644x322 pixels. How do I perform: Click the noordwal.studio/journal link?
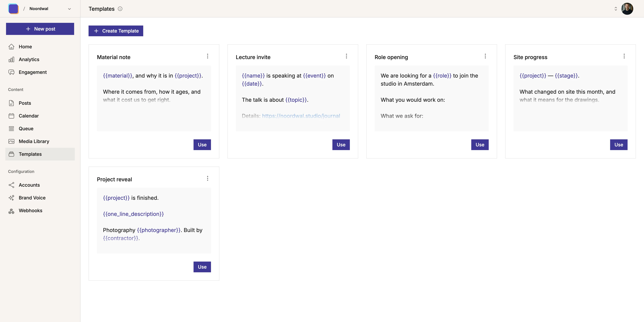[x=301, y=116]
